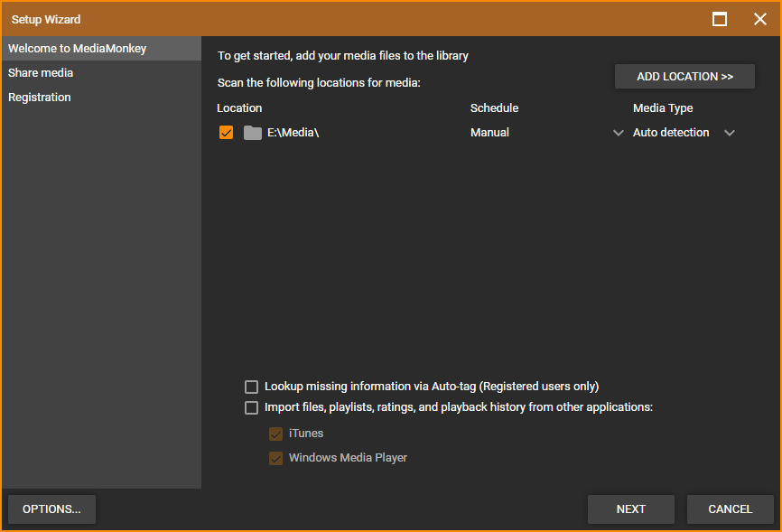
Task: Toggle the iTunes import checkbox
Action: pyautogui.click(x=275, y=434)
